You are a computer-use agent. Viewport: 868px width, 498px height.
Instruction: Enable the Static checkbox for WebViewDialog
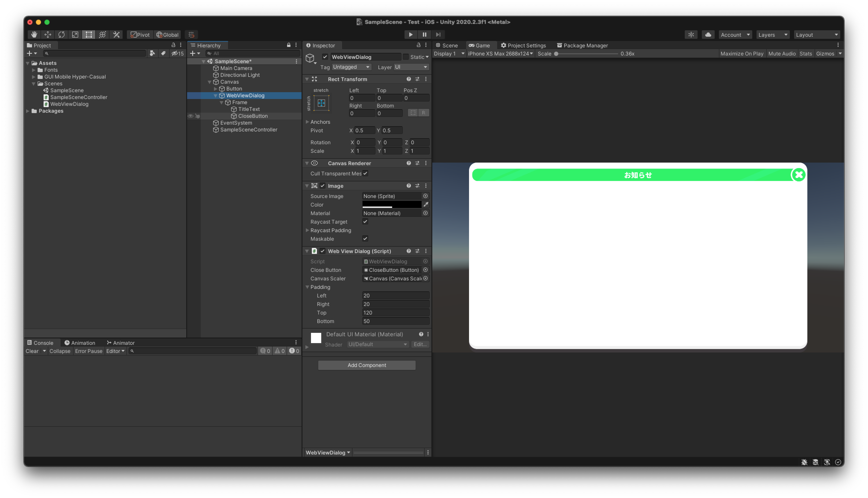pyautogui.click(x=406, y=57)
